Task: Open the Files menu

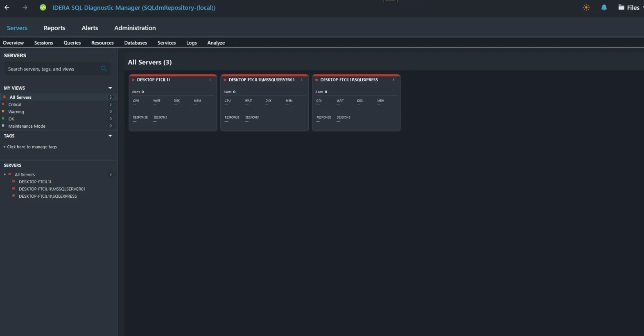Action: (631, 7)
